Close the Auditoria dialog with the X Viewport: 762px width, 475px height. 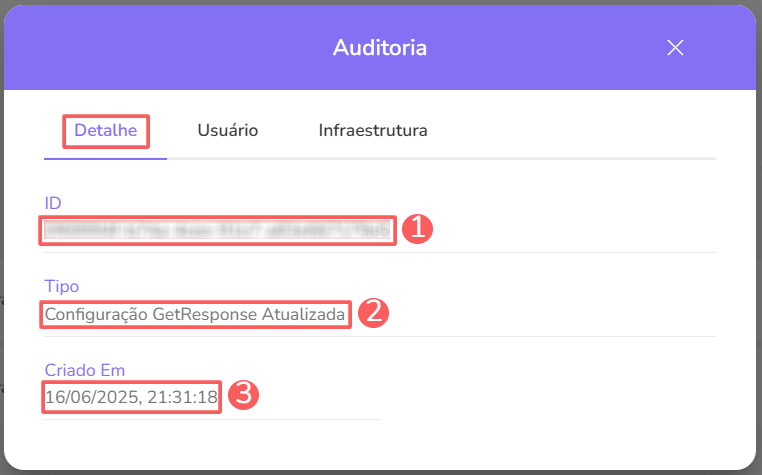[676, 47]
